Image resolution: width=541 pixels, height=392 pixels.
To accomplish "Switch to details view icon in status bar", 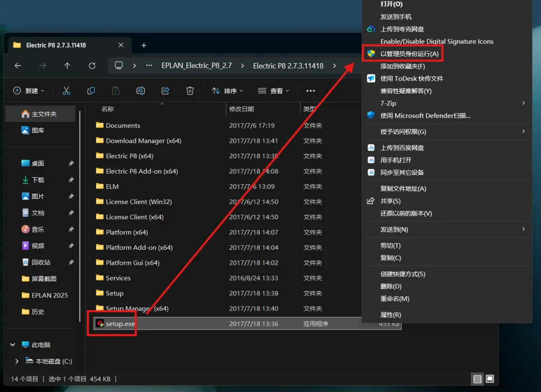I will pos(477,379).
